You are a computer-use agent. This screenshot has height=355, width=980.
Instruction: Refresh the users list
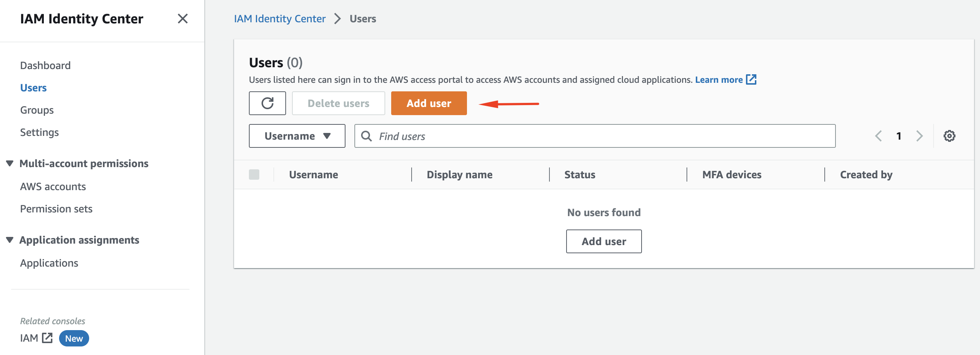267,103
